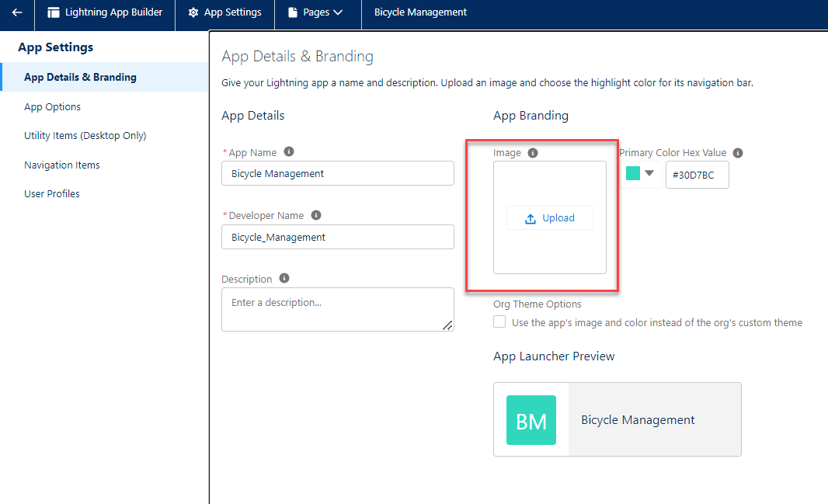The width and height of the screenshot is (828, 504).
Task: Click the teal primary color swatch
Action: [633, 175]
